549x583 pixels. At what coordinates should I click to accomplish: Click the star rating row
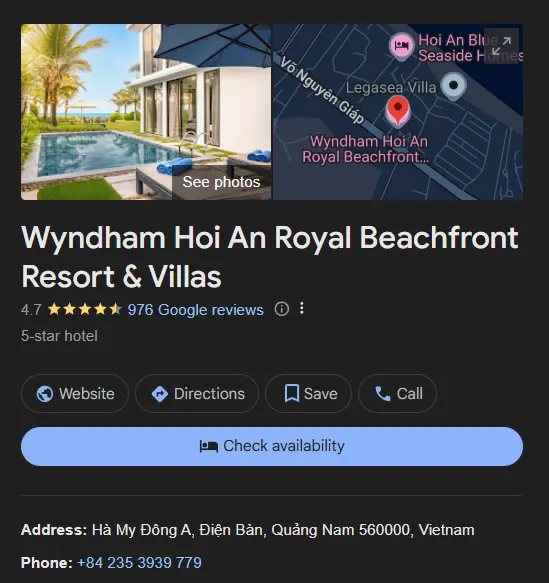coord(85,309)
